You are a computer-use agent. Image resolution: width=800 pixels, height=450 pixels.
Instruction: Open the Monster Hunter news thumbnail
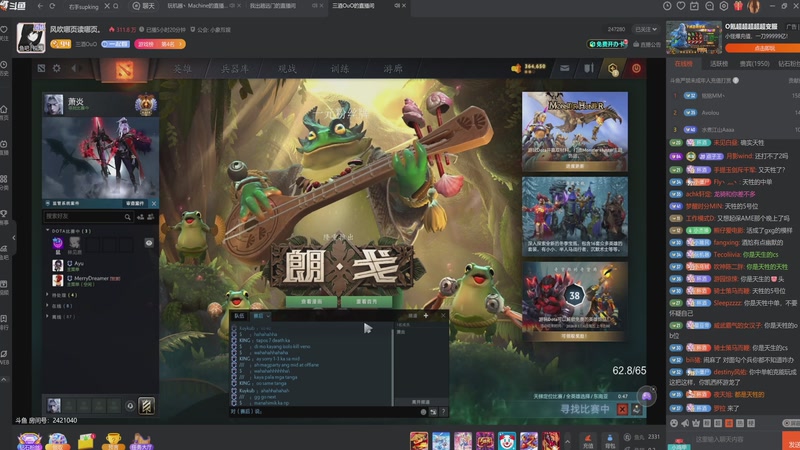[574, 132]
